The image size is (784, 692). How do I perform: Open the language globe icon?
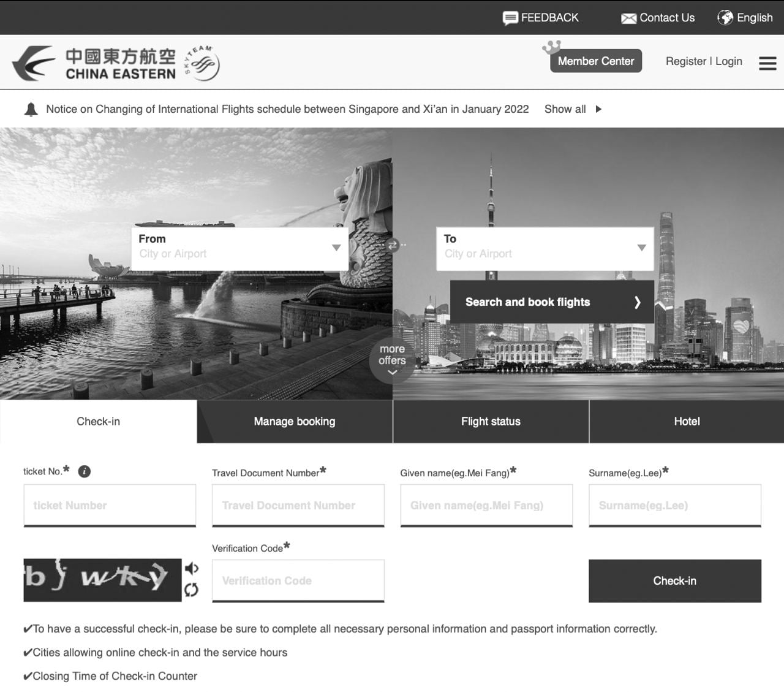pyautogui.click(x=725, y=18)
